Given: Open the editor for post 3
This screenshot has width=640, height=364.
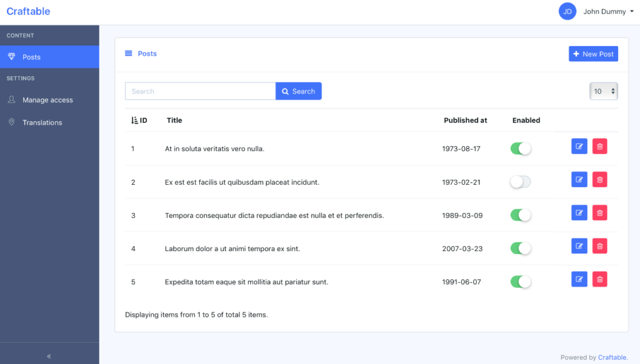Looking at the screenshot, I should click(579, 213).
